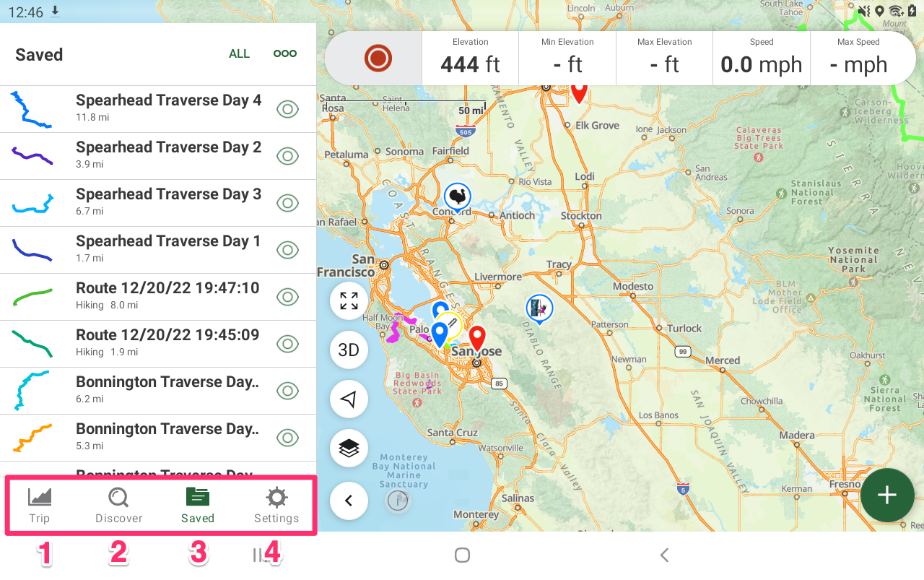Tap purple thumbnail of Spearhead Traverse Day 2
The image size is (924, 580).
tap(32, 156)
